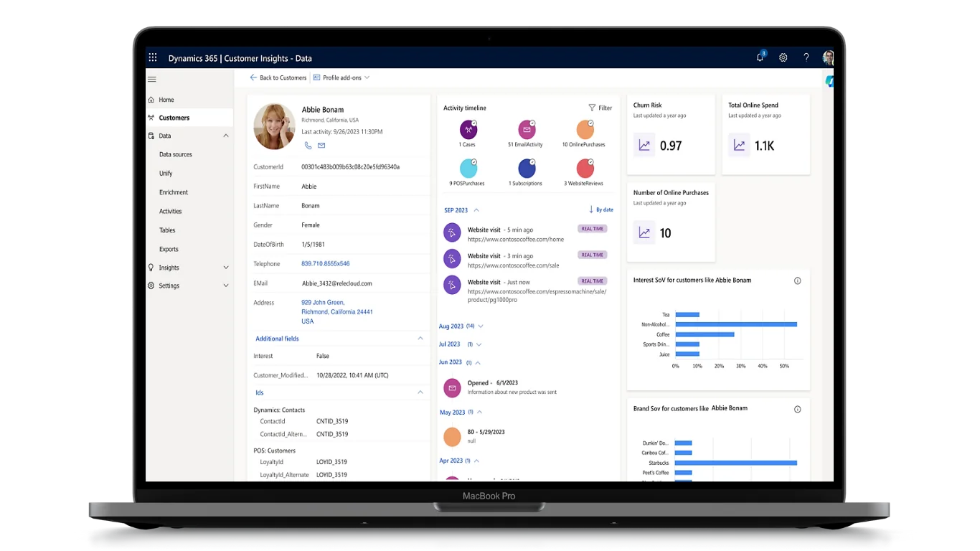Select the POSPurchases activity icon
This screenshot has height=551, width=980.
pos(468,169)
